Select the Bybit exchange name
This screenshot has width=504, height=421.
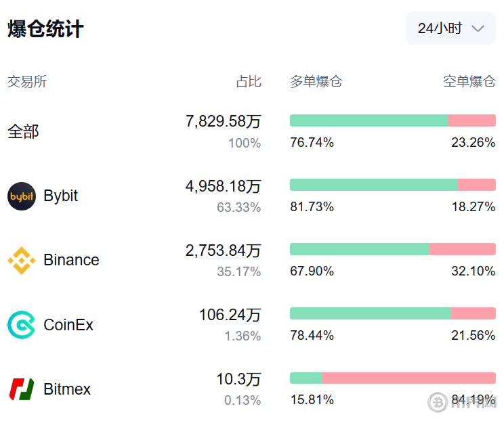pos(60,196)
